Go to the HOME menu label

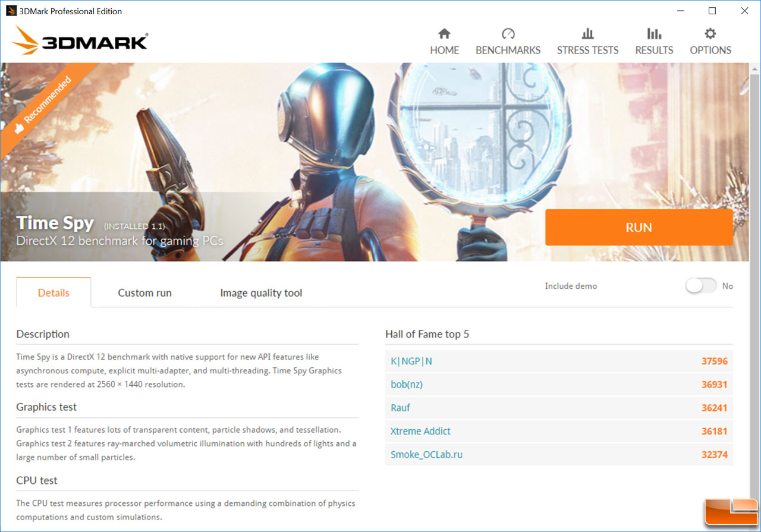tap(445, 51)
